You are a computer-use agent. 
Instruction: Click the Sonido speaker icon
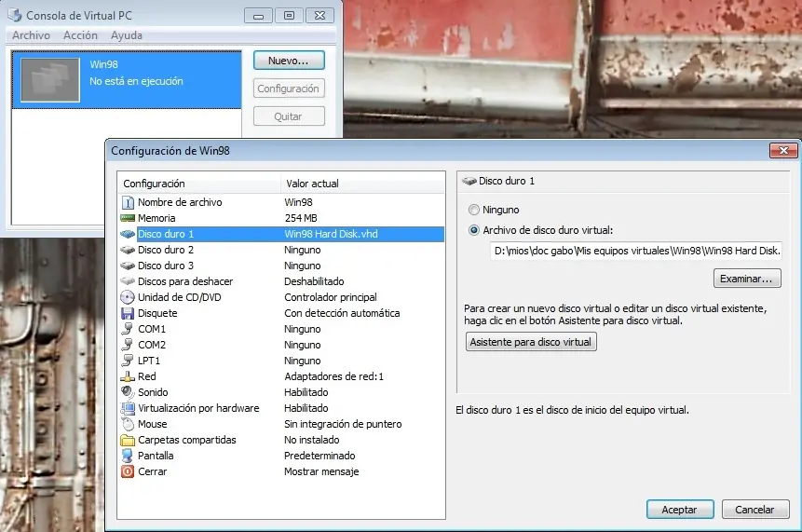click(128, 392)
